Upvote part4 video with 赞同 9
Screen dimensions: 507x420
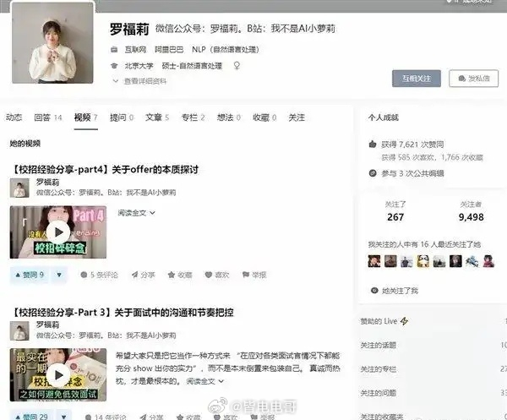coord(30,275)
